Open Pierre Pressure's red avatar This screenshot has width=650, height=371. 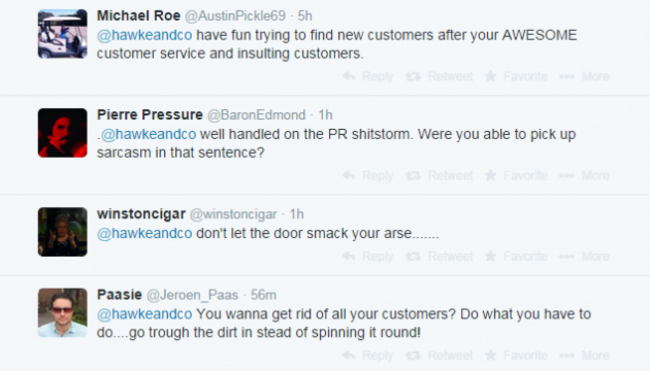tap(63, 133)
